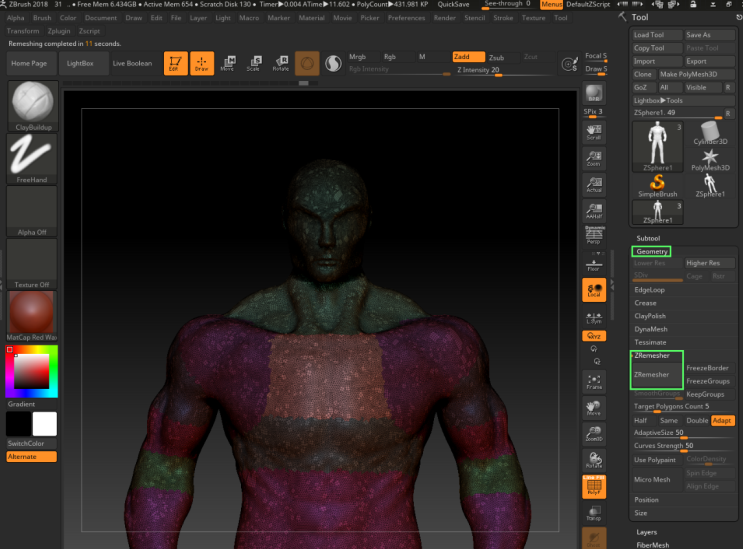Expand the Tessimate subsection
The height and width of the screenshot is (549, 743).
pos(651,342)
